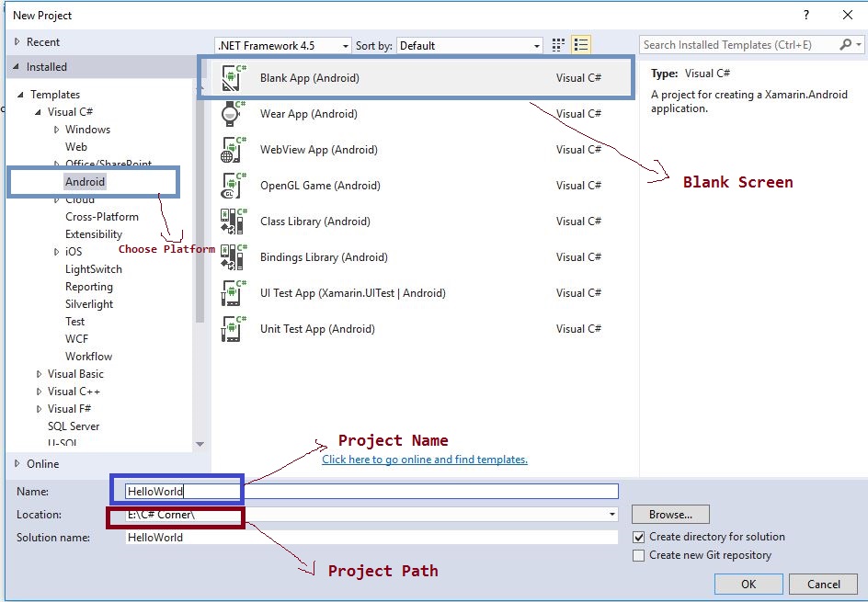The image size is (868, 602).
Task: Switch to medium icons list view
Action: (x=581, y=45)
